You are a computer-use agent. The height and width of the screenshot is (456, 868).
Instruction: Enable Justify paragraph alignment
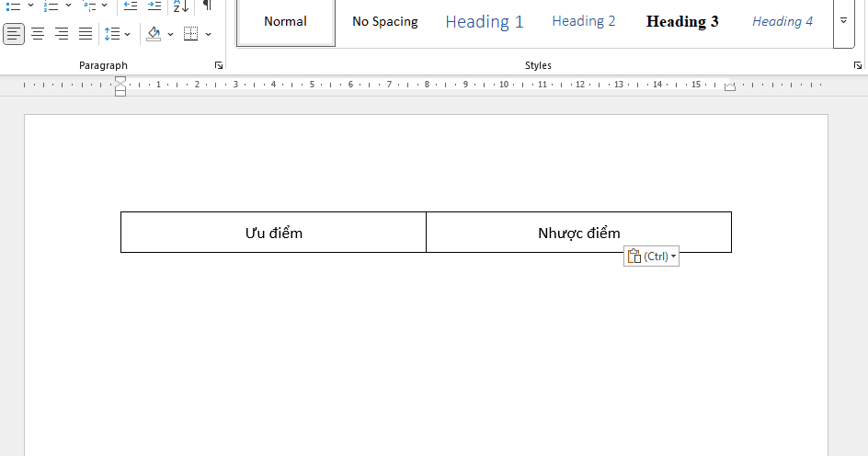tap(86, 34)
